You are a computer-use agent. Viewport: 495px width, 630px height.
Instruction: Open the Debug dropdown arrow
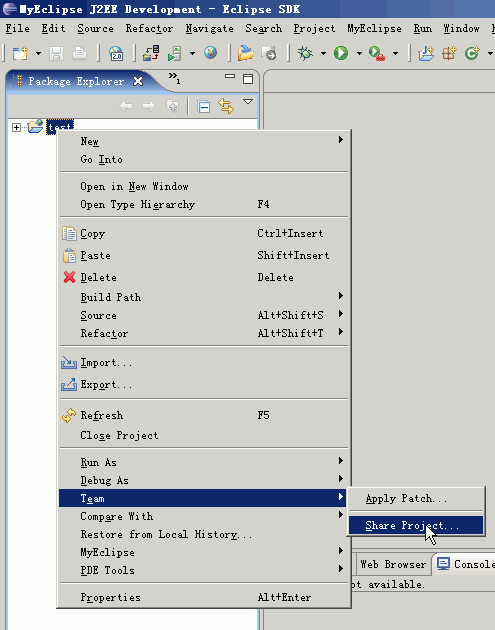click(323, 53)
